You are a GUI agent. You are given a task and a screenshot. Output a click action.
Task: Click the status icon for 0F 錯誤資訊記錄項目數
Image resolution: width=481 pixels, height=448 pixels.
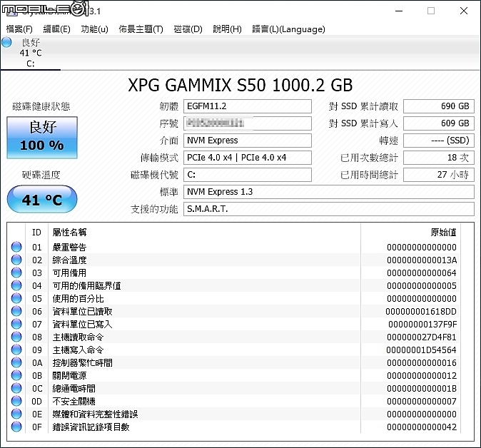coord(16,427)
